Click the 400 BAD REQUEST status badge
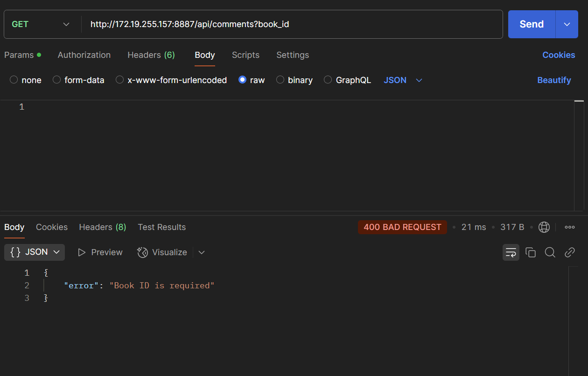588x376 pixels. pos(402,227)
